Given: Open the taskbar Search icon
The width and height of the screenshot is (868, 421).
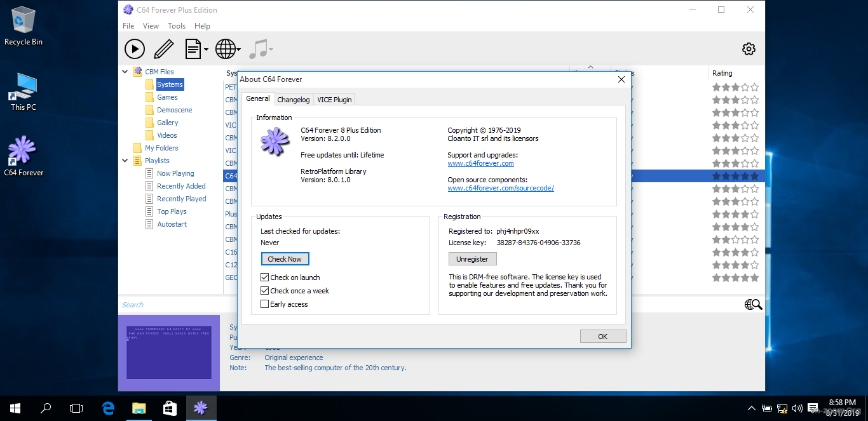Looking at the screenshot, I should coord(46,408).
